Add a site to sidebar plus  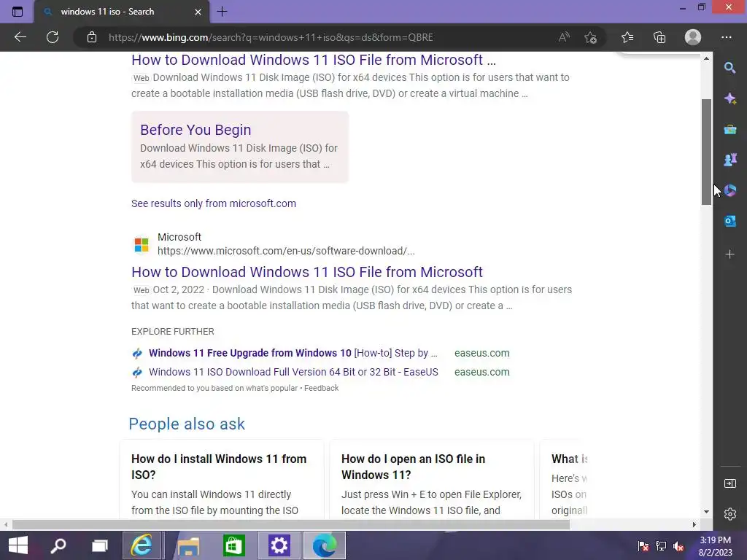pyautogui.click(x=729, y=254)
